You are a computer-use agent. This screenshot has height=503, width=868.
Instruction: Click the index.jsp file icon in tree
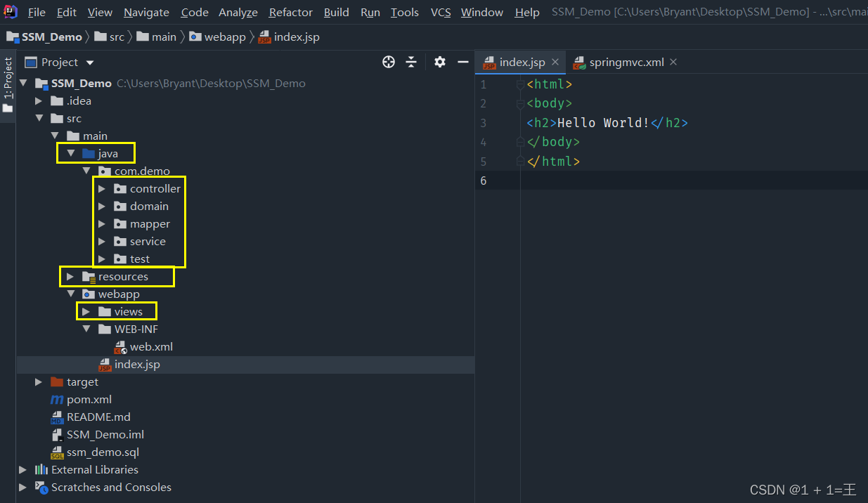[x=105, y=365]
